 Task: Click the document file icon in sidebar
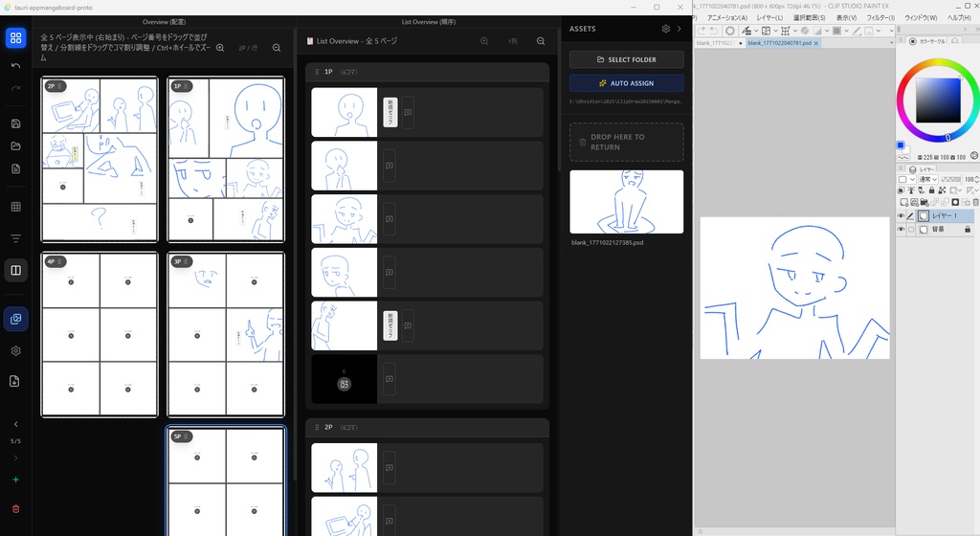coord(15,168)
